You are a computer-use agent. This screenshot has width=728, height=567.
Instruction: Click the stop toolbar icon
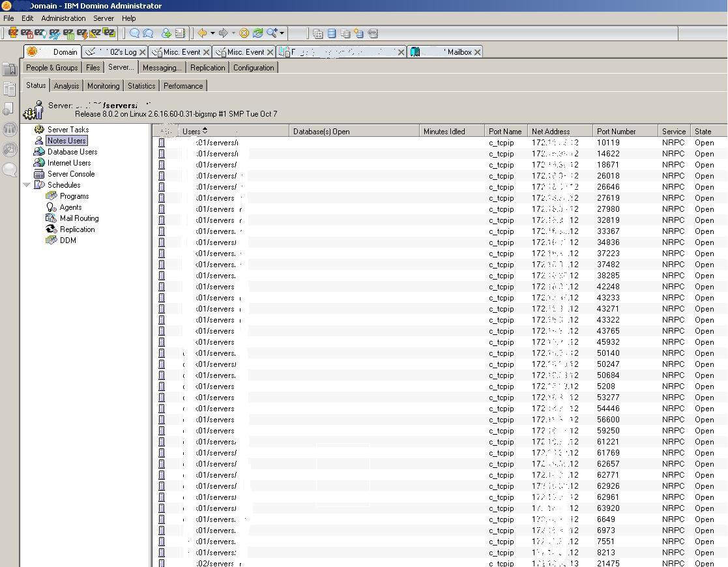(x=244, y=33)
